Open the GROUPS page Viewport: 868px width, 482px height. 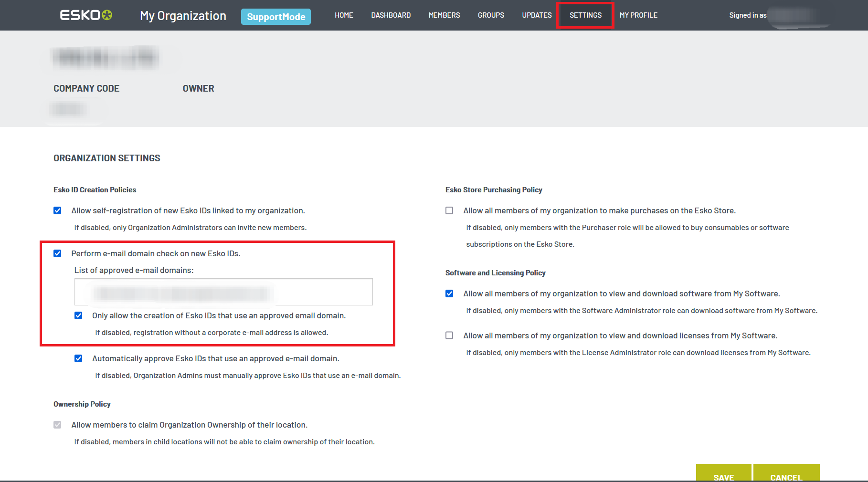[x=490, y=15]
